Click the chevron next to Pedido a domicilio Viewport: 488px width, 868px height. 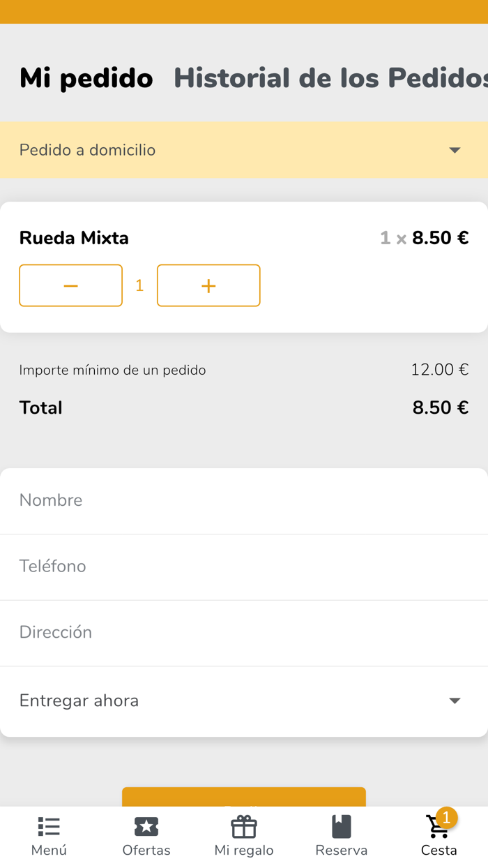455,149
